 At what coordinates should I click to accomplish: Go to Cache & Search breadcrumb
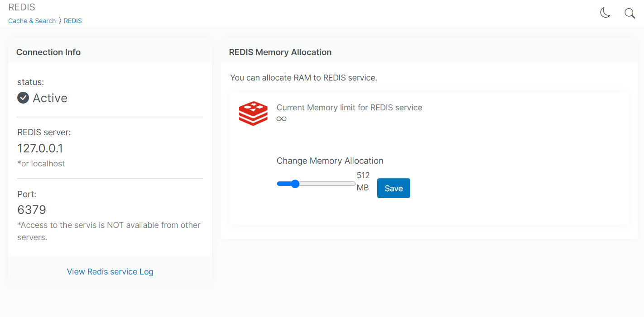[x=32, y=21]
